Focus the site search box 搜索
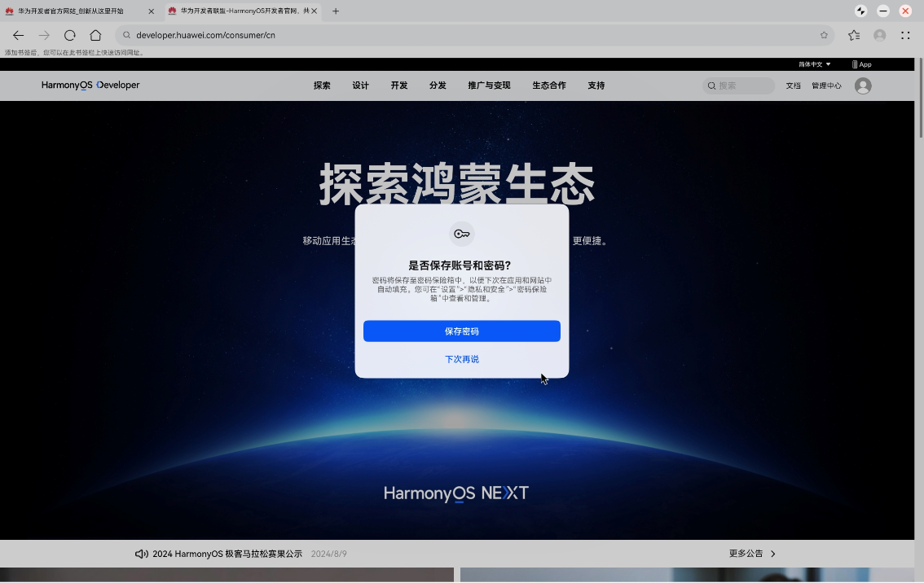The width and height of the screenshot is (924, 583). click(739, 86)
